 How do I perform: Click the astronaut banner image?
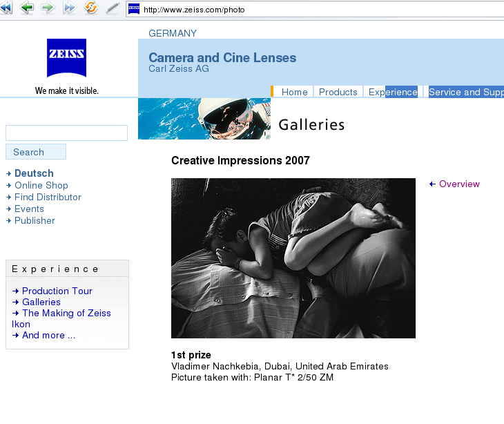204,119
